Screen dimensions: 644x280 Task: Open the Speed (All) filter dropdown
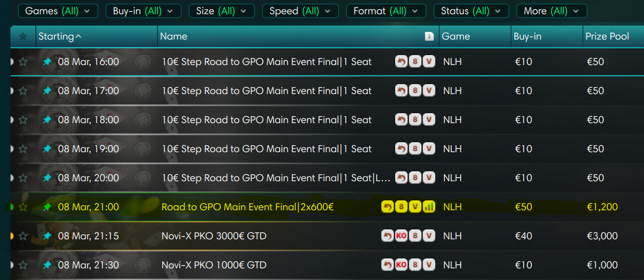pos(300,11)
